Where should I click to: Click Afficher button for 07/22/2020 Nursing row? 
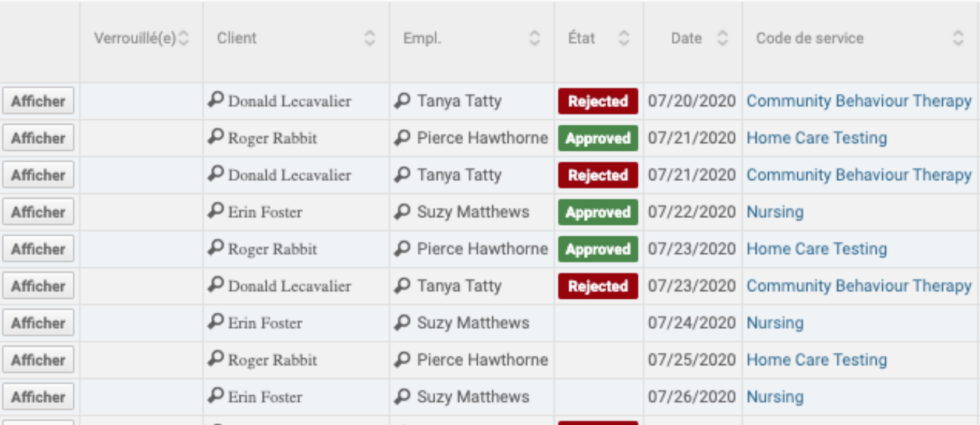click(38, 212)
